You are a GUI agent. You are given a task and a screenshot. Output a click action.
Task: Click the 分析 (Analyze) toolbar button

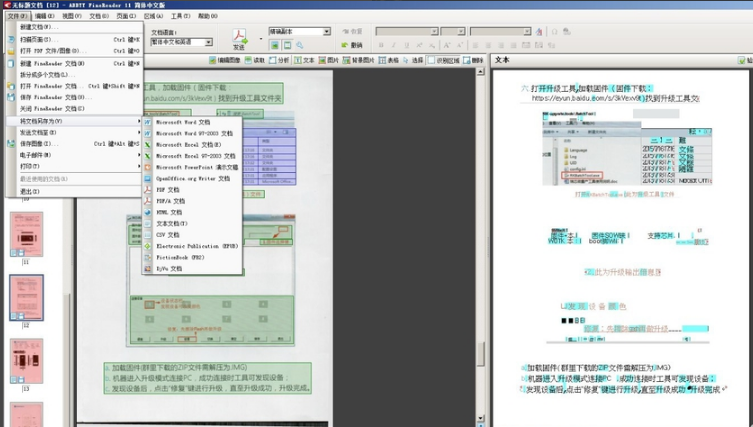[279, 60]
